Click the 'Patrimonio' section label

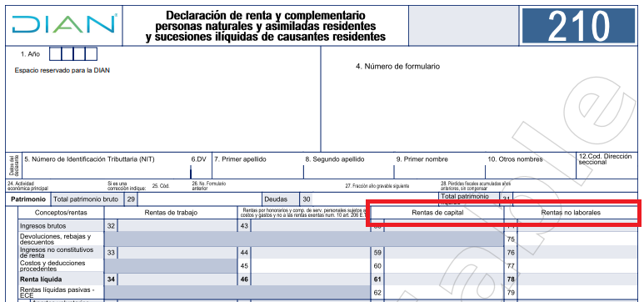(28, 199)
